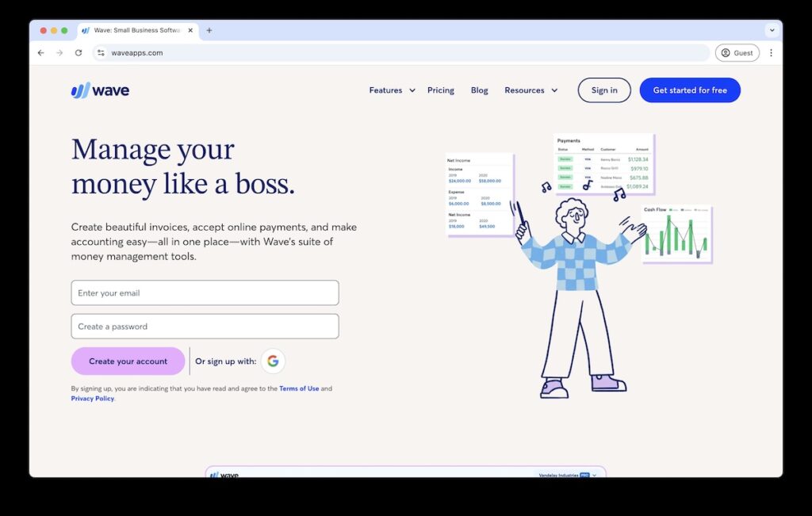The width and height of the screenshot is (812, 516).
Task: Expand the Resources dropdown menu
Action: click(530, 90)
